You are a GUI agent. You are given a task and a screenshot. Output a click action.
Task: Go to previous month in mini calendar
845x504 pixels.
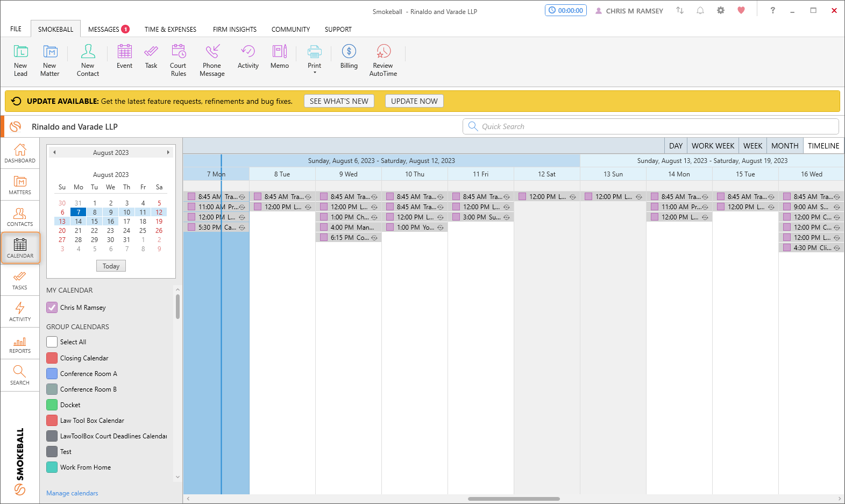tap(54, 153)
